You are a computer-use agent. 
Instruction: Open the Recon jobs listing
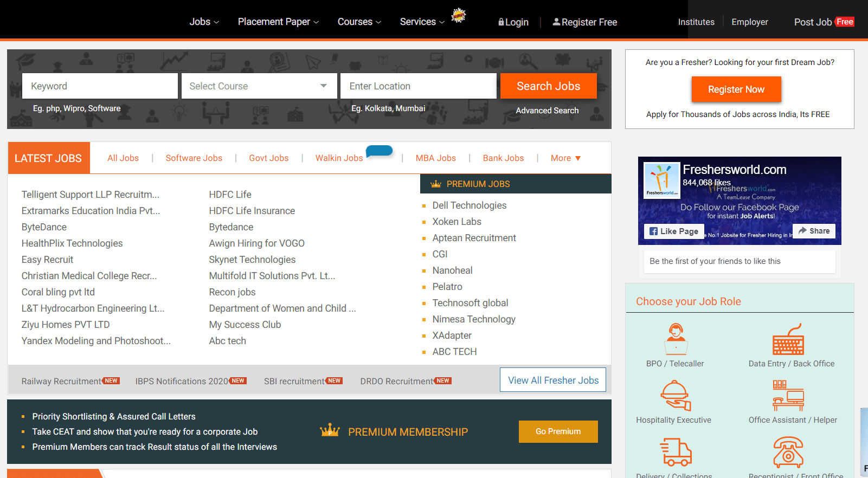232,292
